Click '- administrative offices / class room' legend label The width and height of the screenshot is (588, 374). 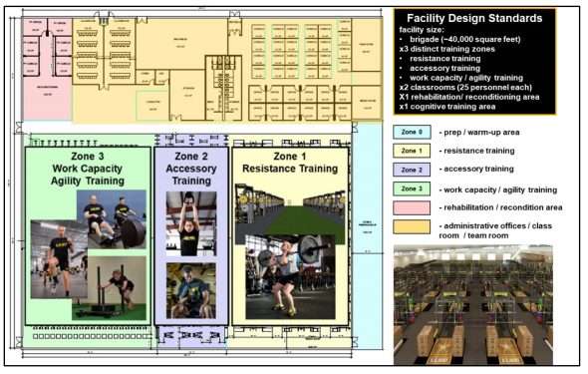(x=495, y=230)
